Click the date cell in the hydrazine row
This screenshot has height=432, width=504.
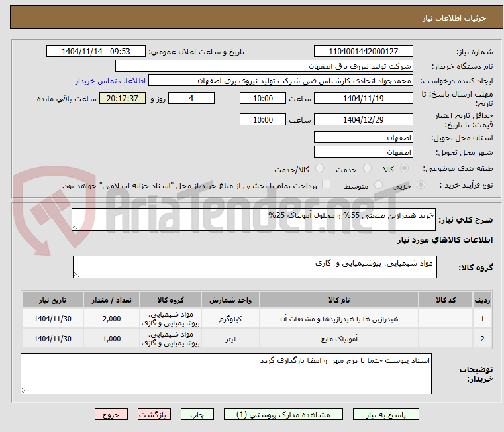(x=52, y=319)
